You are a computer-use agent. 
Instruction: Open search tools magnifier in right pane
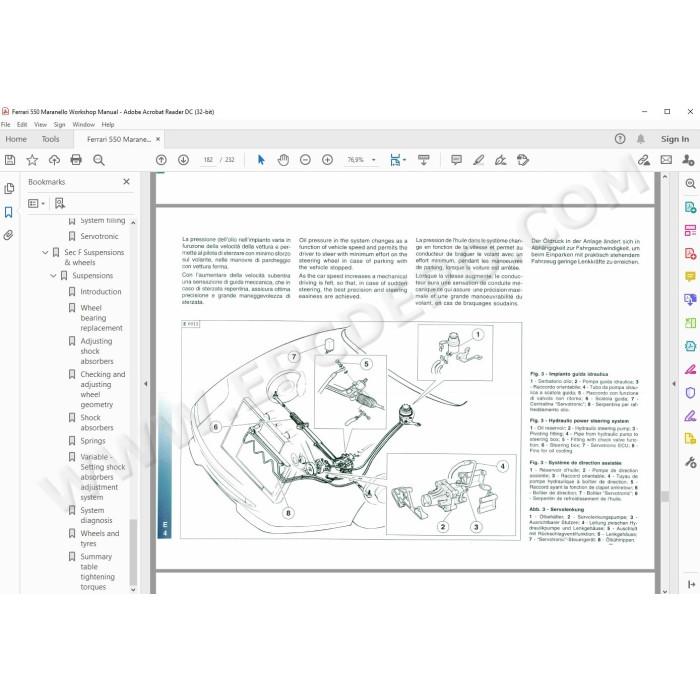(690, 183)
